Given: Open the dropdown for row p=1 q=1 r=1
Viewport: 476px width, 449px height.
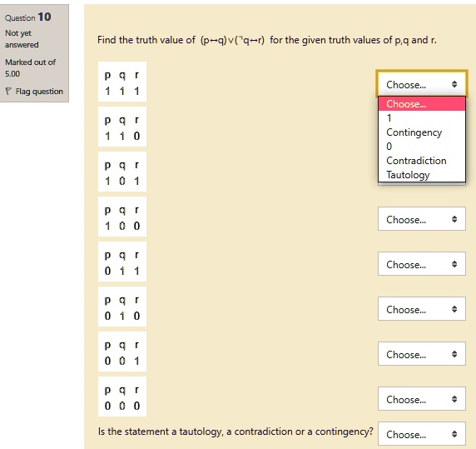Looking at the screenshot, I should tap(421, 84).
